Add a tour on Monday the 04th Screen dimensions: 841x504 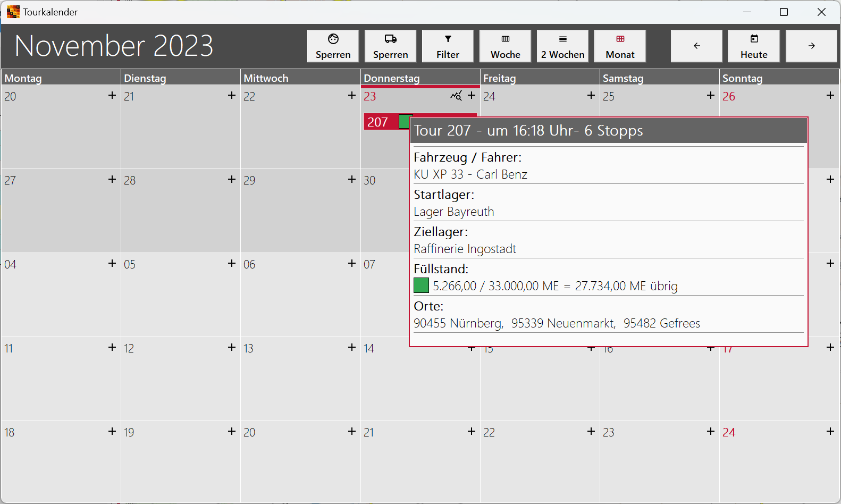pos(112,263)
